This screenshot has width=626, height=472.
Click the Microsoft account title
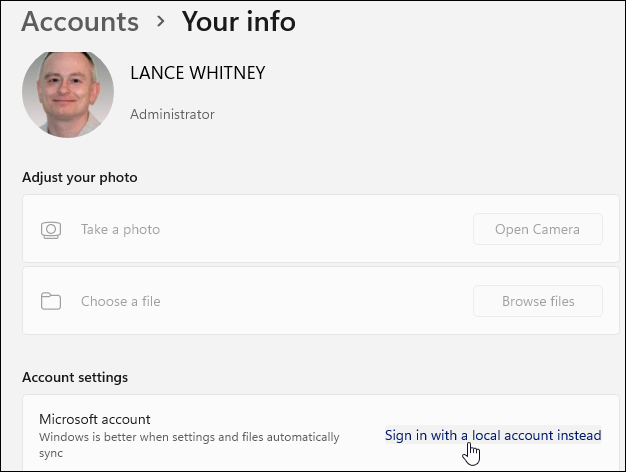click(94, 419)
